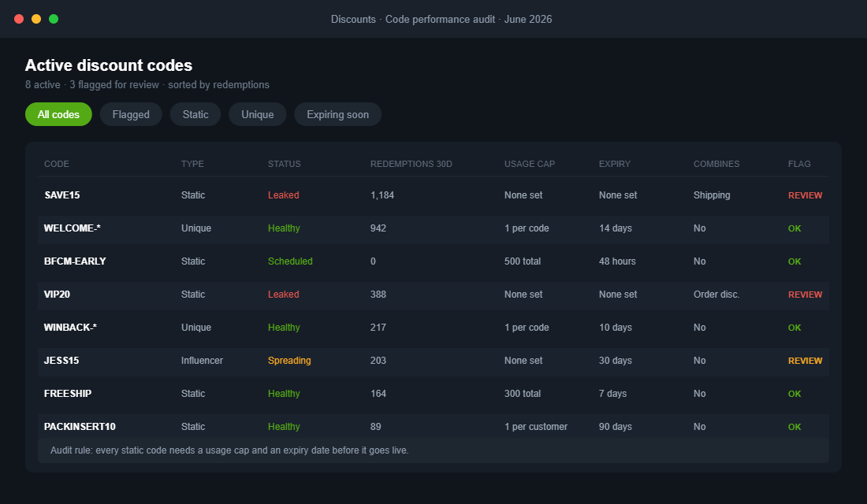The image size is (867, 504).
Task: Click the REVIEW flag for VIP20
Action: (805, 295)
